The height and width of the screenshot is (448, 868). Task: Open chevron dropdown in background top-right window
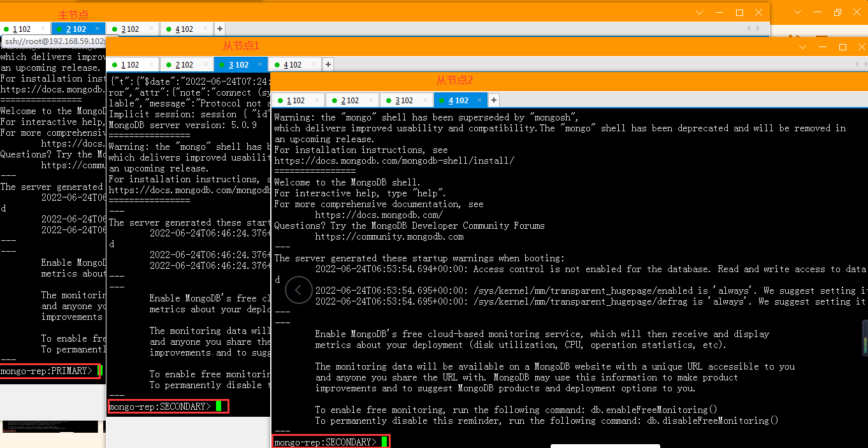(798, 12)
